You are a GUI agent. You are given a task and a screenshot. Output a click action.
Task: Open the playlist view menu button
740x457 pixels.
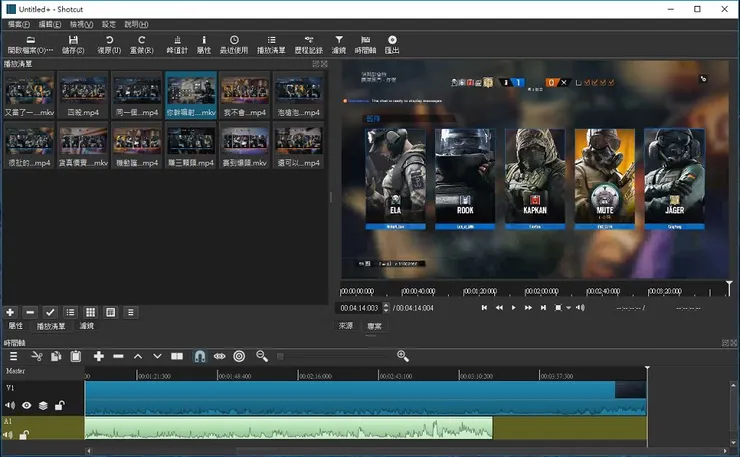130,312
